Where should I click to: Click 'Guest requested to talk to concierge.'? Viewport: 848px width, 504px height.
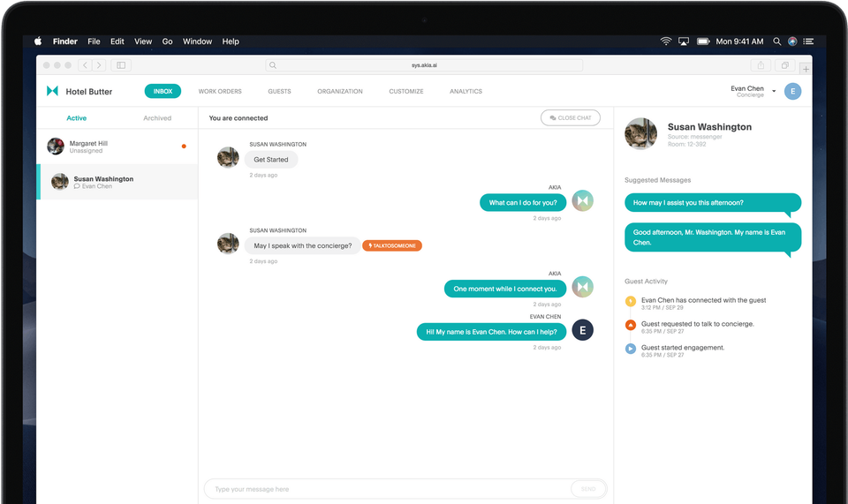[x=698, y=324]
